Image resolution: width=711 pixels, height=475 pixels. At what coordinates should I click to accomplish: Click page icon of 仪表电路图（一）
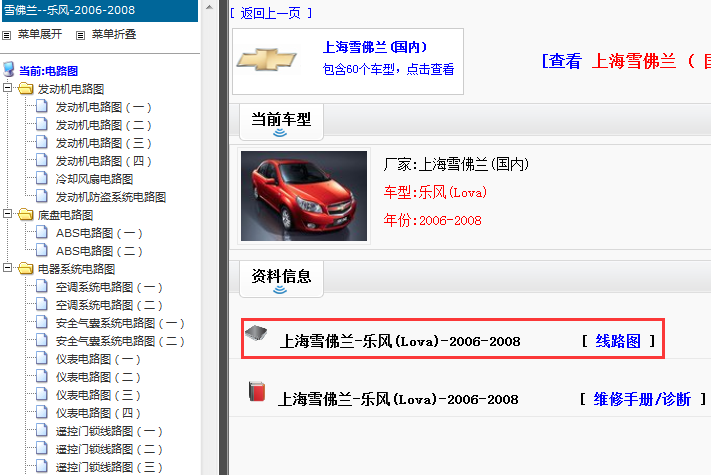pos(42,358)
